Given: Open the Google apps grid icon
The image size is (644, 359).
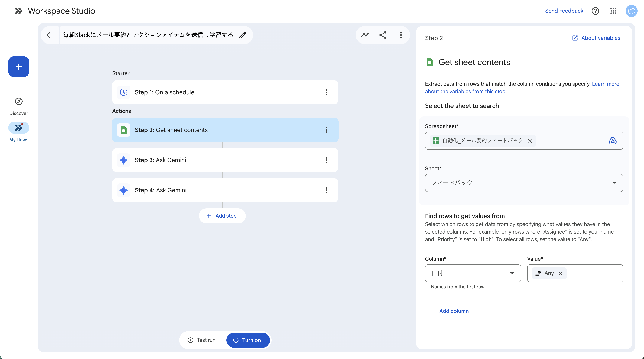Looking at the screenshot, I should 613,11.
